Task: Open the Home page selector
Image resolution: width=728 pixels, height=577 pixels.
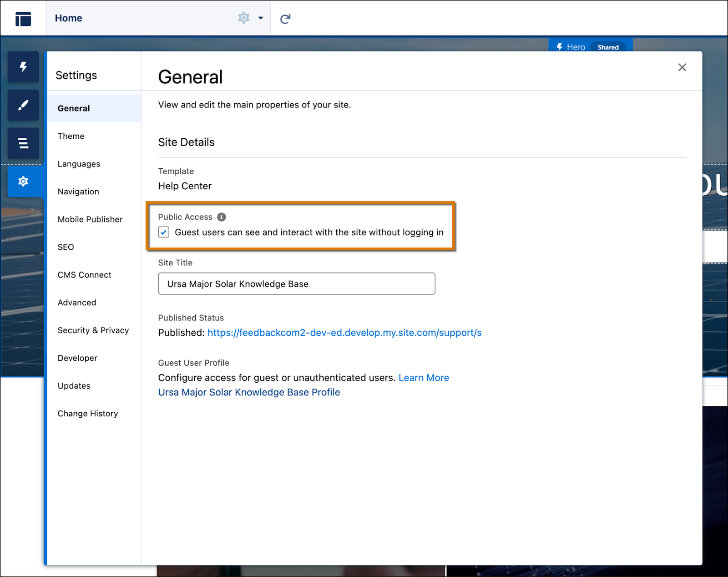Action: 68,18
